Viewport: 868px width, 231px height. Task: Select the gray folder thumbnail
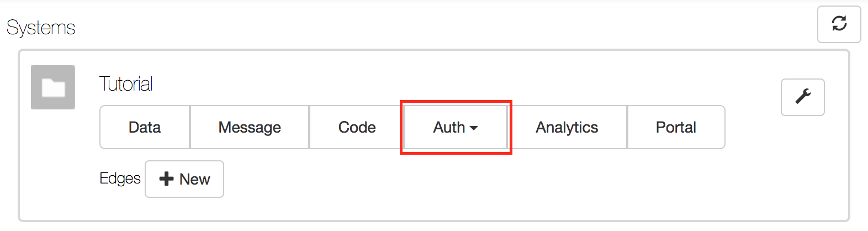[53, 87]
